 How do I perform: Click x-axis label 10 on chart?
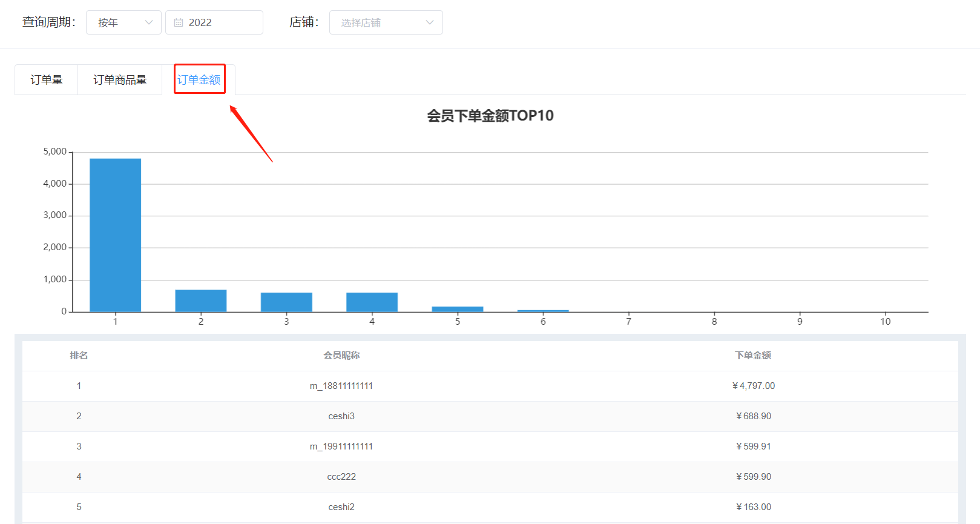(886, 322)
